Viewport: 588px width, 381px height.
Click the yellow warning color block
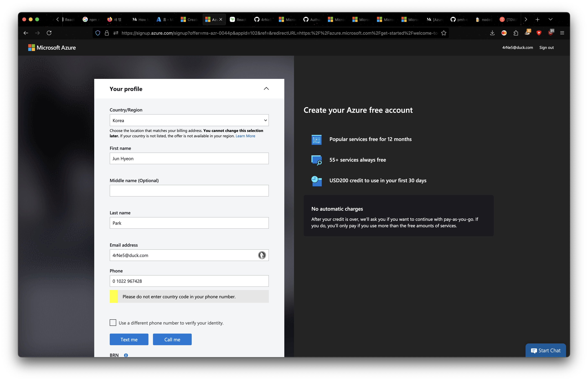tap(114, 296)
